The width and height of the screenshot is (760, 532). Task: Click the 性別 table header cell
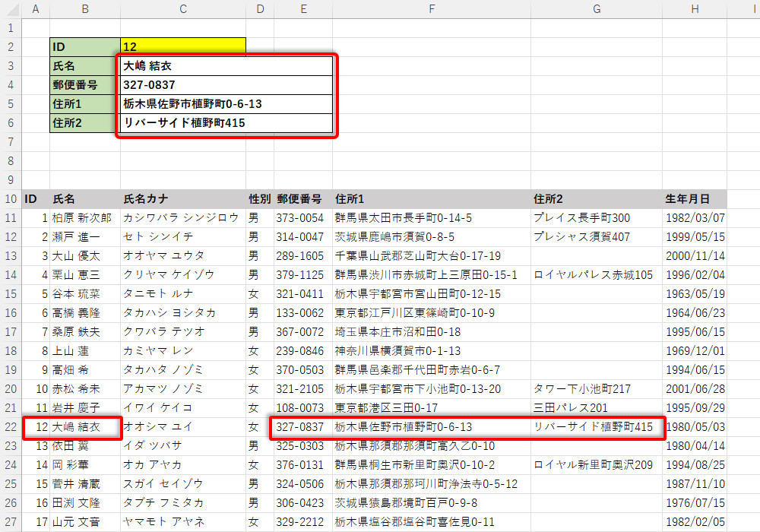260,199
